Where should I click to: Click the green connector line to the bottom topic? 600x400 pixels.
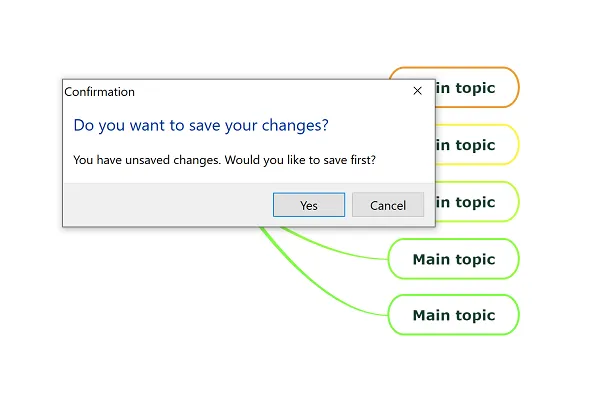(x=330, y=292)
